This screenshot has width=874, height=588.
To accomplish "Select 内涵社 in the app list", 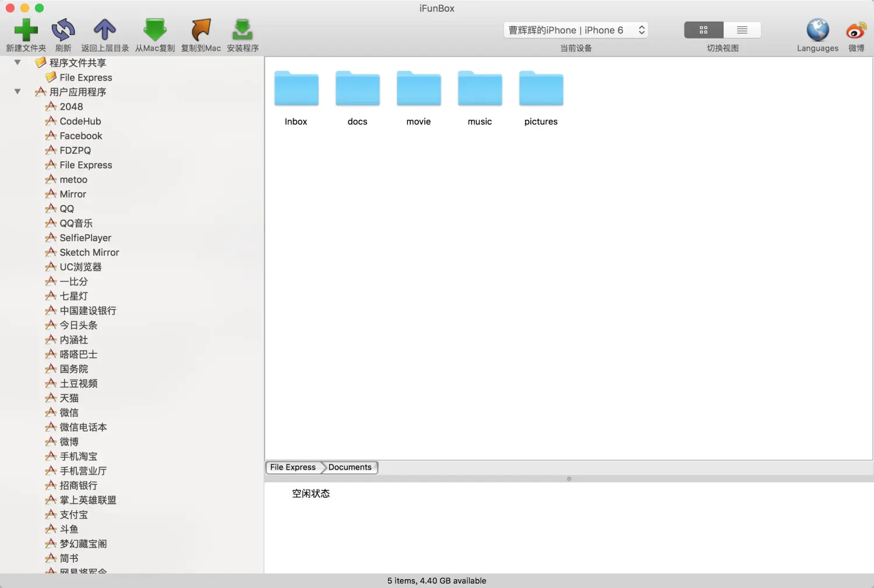I will pyautogui.click(x=66, y=340).
